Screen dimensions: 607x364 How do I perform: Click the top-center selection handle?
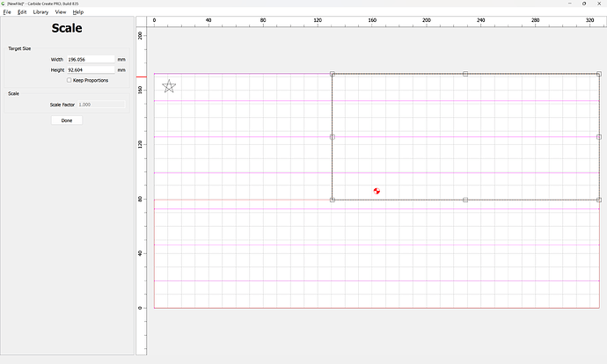pos(465,74)
